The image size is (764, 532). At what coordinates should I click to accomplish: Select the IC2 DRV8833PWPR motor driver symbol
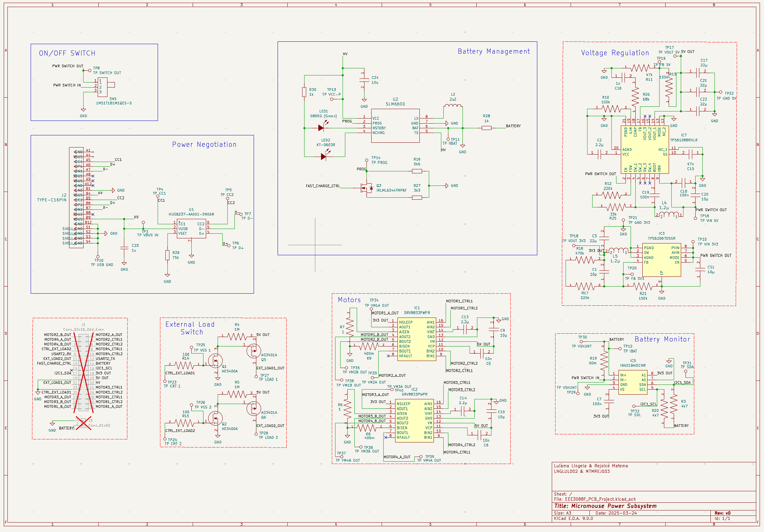click(x=414, y=421)
